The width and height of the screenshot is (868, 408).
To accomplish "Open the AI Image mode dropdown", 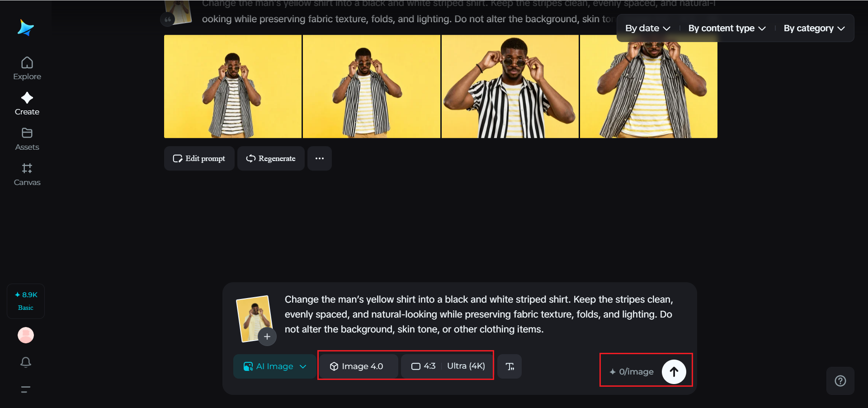I will coord(274,366).
